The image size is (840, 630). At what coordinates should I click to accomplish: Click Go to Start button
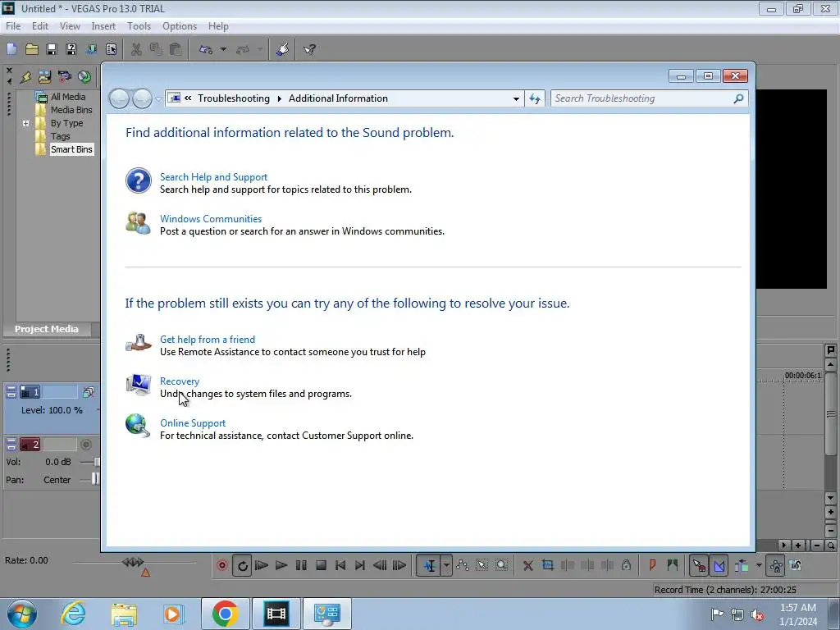click(340, 565)
